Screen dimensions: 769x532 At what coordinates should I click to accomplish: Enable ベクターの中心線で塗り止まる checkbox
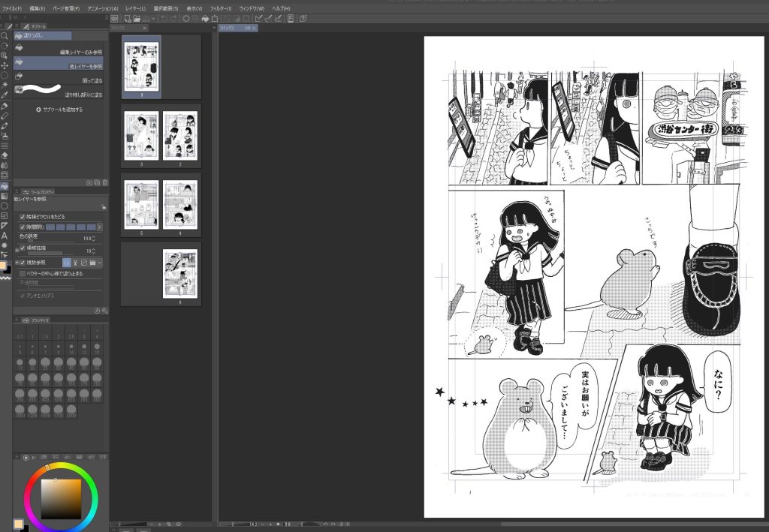tap(22, 273)
